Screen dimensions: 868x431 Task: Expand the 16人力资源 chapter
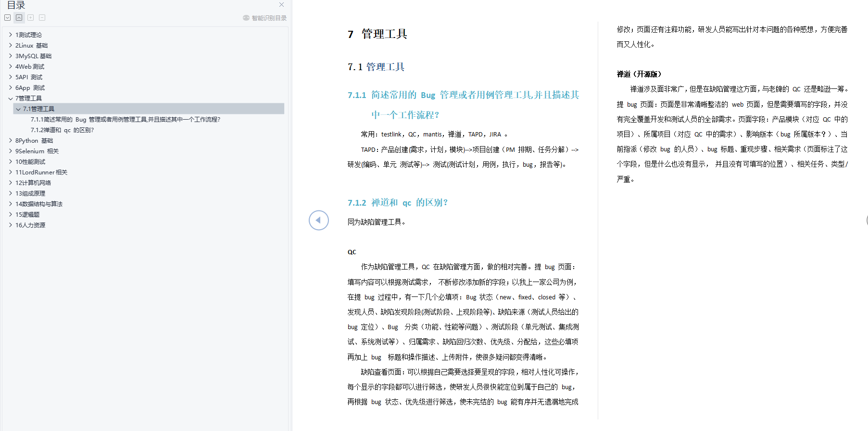(11, 225)
